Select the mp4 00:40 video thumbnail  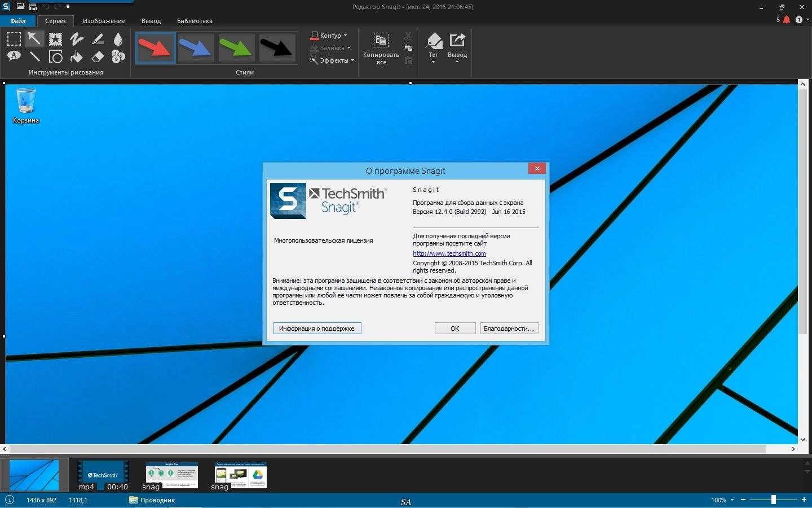click(x=103, y=476)
